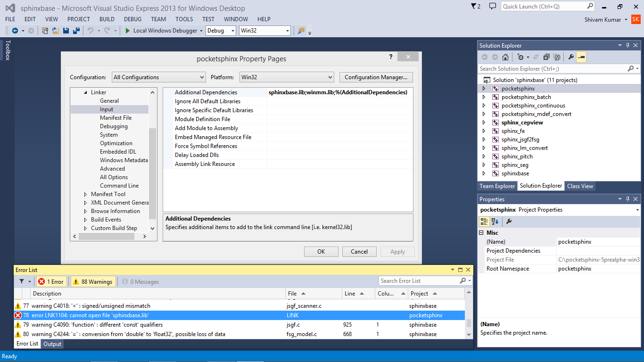
Task: Click the Alphabetical sort icon in Properties panel
Action: 495,222
